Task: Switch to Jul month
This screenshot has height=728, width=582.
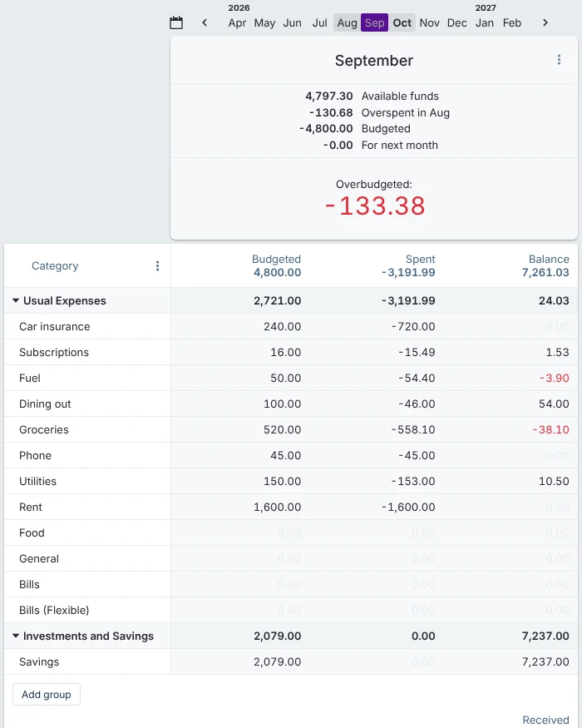Action: [320, 23]
